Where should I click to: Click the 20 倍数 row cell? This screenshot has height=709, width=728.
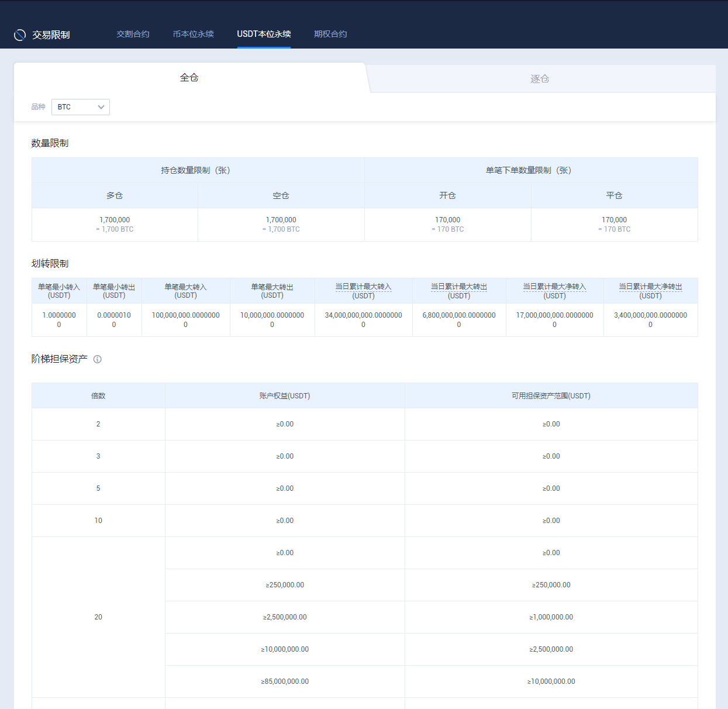[x=98, y=617]
